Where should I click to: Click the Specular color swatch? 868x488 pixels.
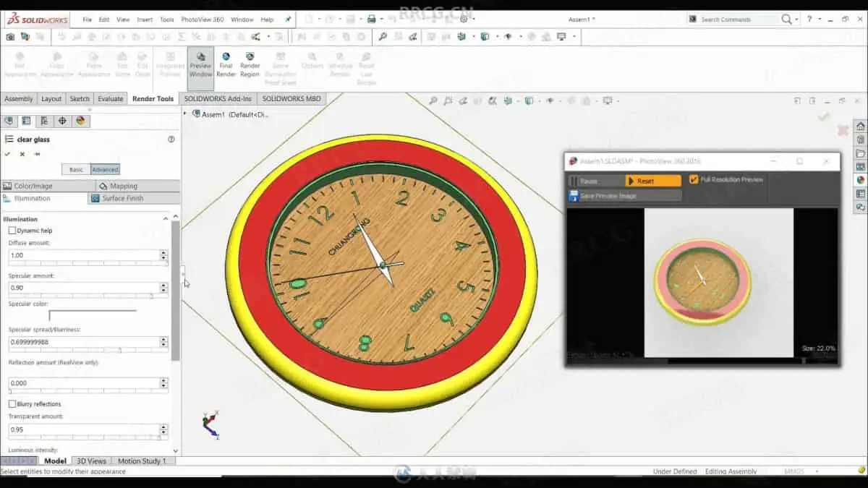tap(93, 315)
